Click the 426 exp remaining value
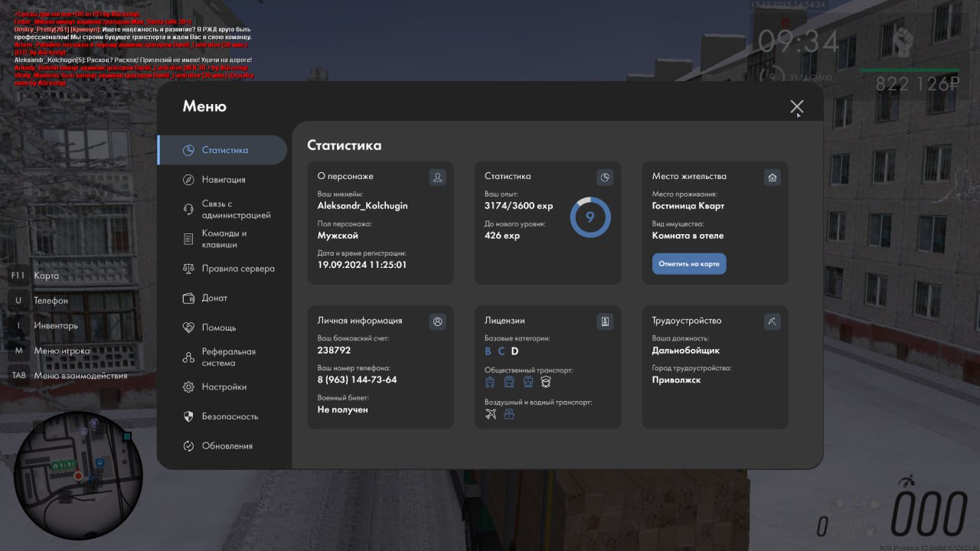980x551 pixels. point(502,235)
